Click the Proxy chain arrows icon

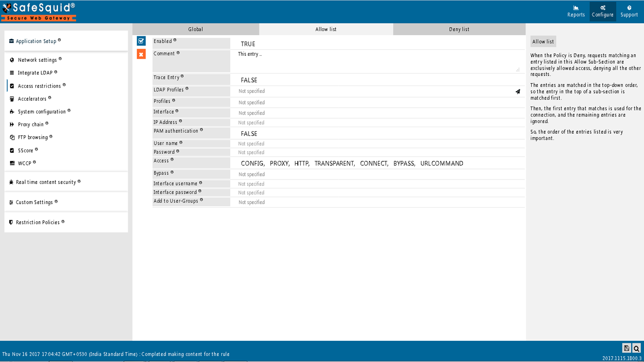click(x=12, y=124)
